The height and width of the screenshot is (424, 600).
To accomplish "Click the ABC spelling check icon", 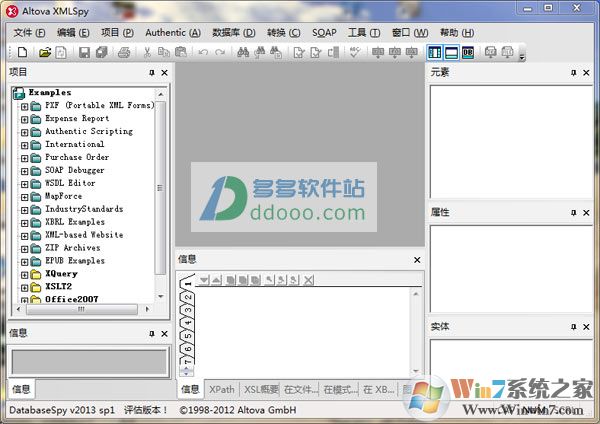I will pyautogui.click(x=355, y=52).
